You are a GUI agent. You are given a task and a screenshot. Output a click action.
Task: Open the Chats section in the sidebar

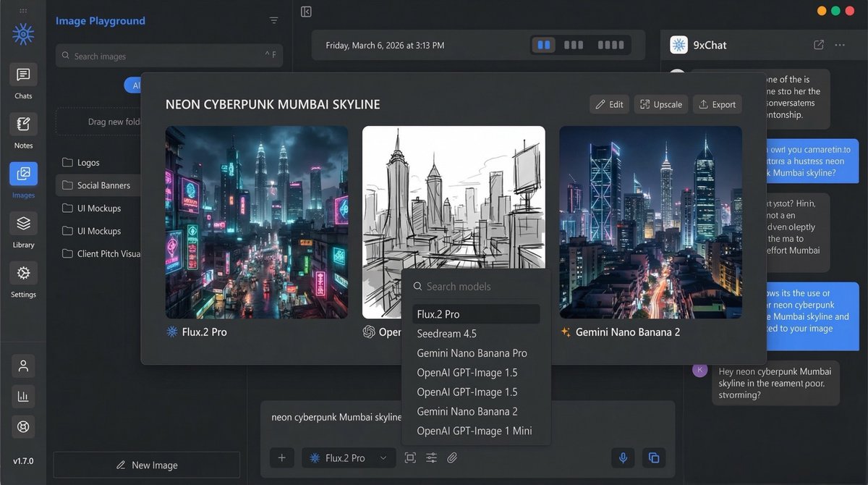[23, 75]
